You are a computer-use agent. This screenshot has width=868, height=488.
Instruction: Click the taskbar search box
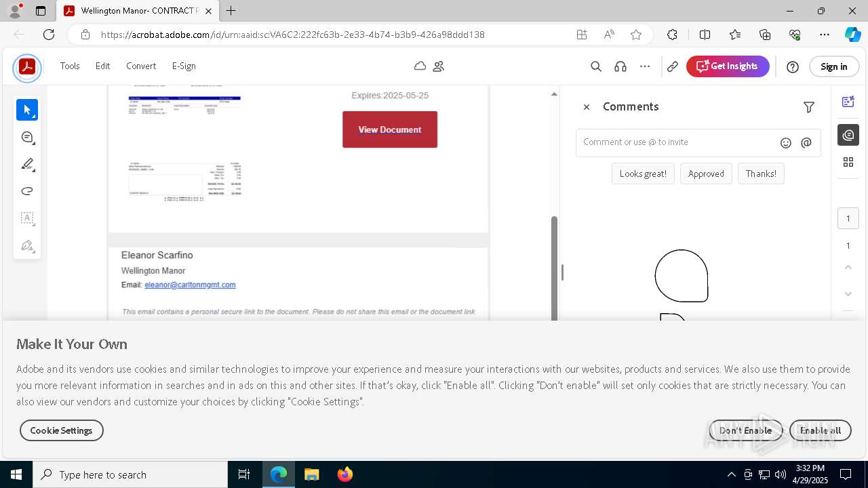coord(130,474)
